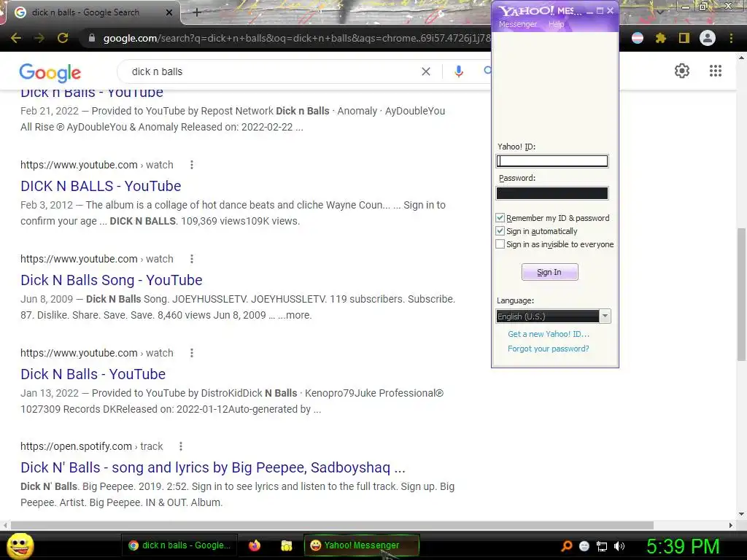
Task: Open 'Dick N Balls Song - YouTube' result
Action: pos(112,281)
